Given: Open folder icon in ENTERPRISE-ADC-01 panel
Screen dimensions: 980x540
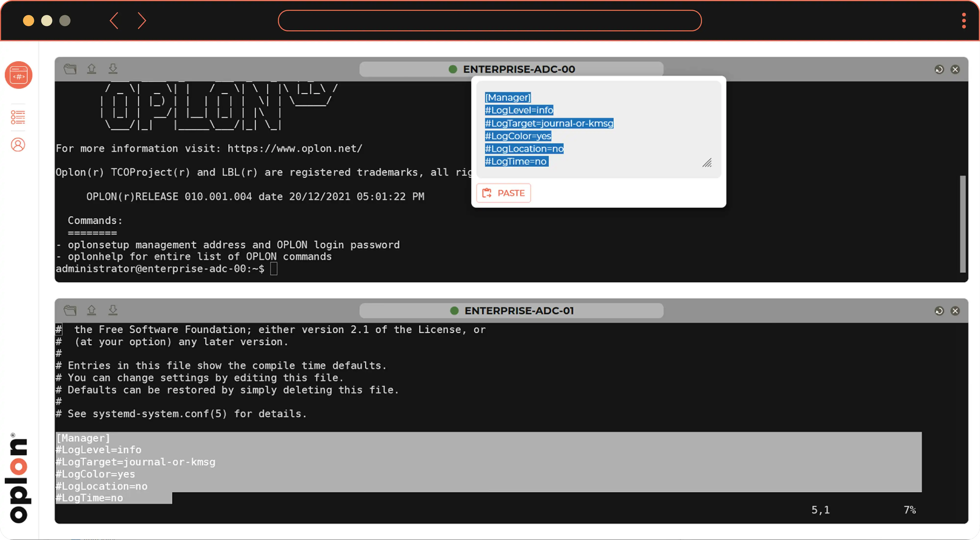Looking at the screenshot, I should 70,310.
